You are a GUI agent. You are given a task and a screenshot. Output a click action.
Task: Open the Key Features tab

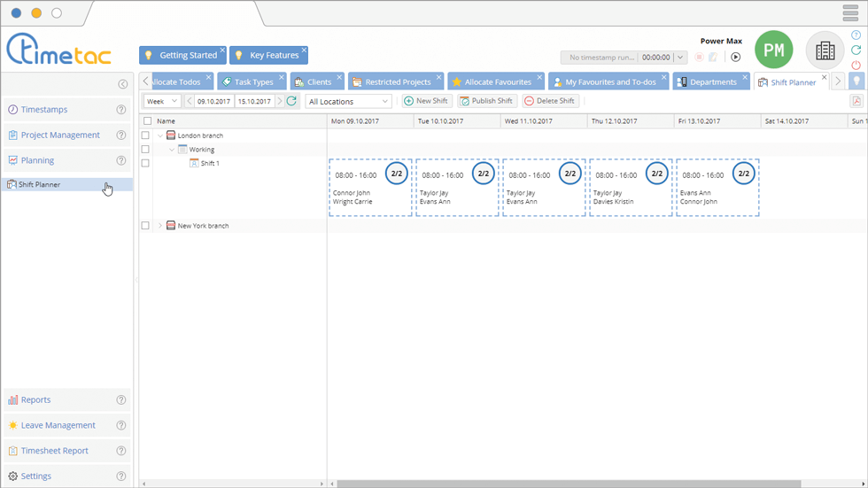click(x=268, y=55)
